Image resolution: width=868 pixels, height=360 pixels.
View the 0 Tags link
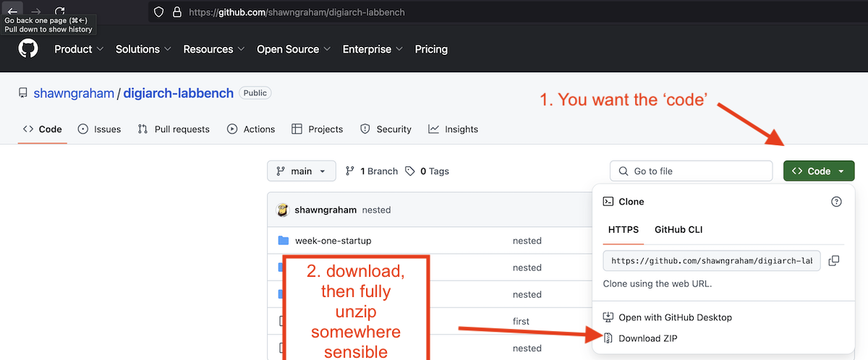[x=427, y=171]
